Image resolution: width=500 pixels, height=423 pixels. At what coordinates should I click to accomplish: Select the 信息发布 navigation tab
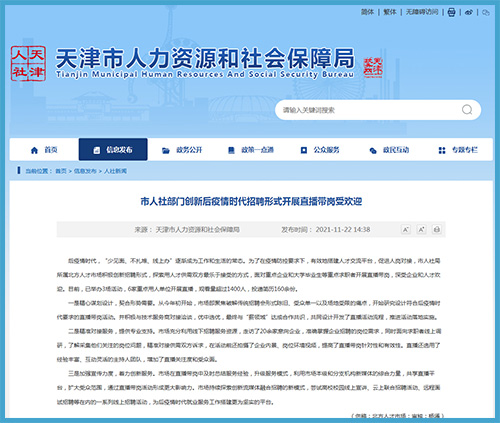tap(113, 149)
